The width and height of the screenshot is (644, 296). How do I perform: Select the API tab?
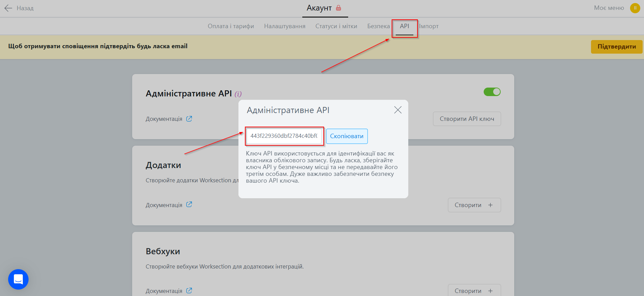pos(405,26)
